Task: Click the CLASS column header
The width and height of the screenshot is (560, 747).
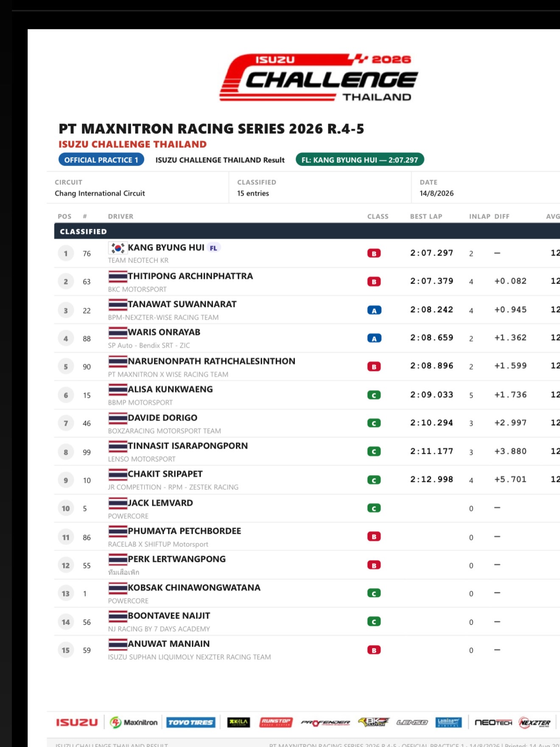Action: coord(378,216)
